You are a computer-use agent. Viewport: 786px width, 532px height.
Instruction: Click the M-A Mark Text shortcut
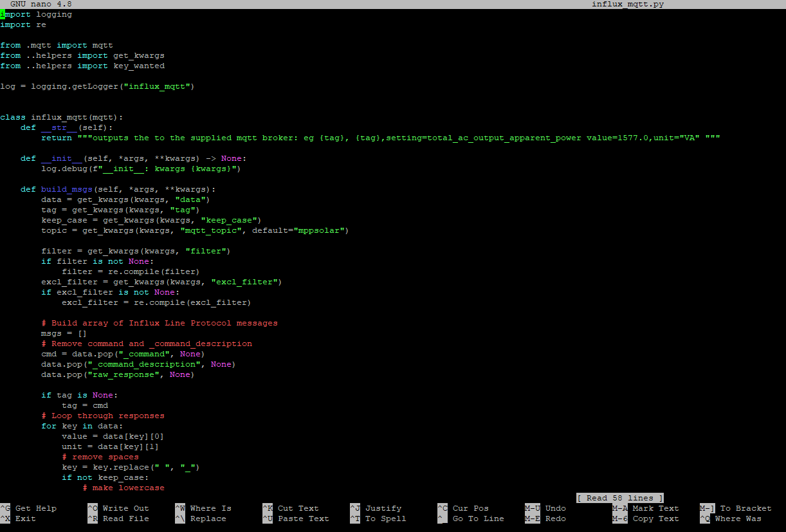point(646,508)
